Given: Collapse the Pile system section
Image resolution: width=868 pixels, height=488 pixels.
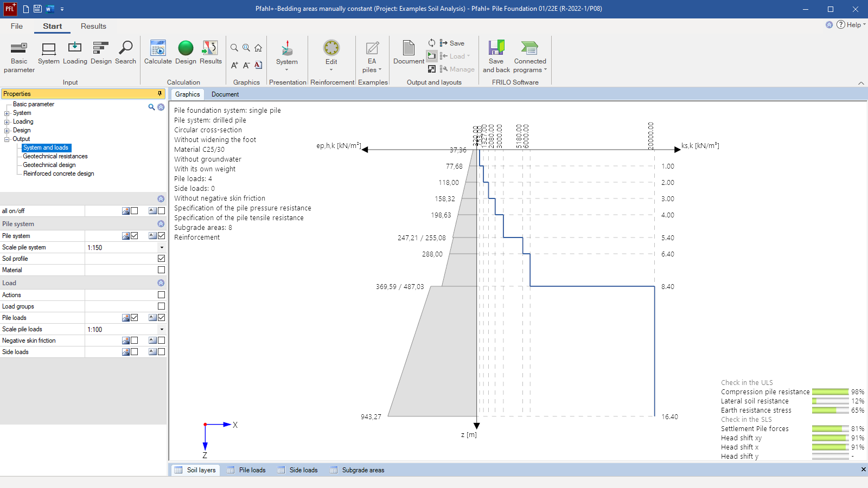Looking at the screenshot, I should [161, 224].
